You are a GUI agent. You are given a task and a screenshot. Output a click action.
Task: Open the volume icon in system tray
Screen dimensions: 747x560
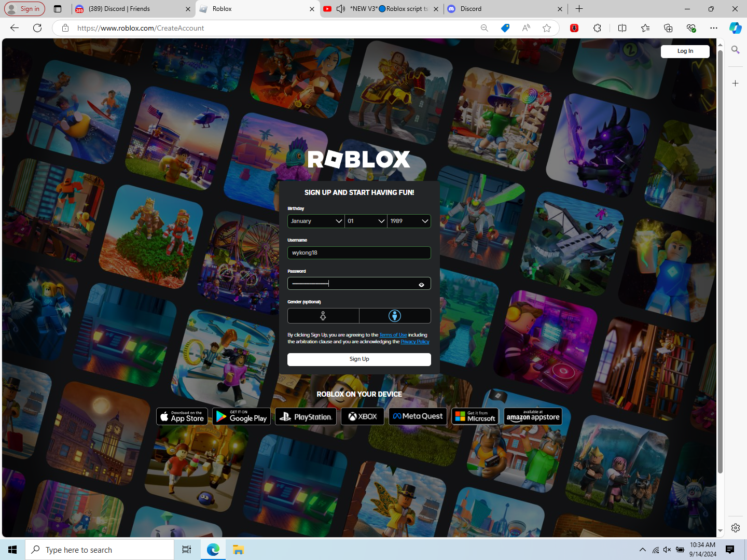[x=667, y=550]
